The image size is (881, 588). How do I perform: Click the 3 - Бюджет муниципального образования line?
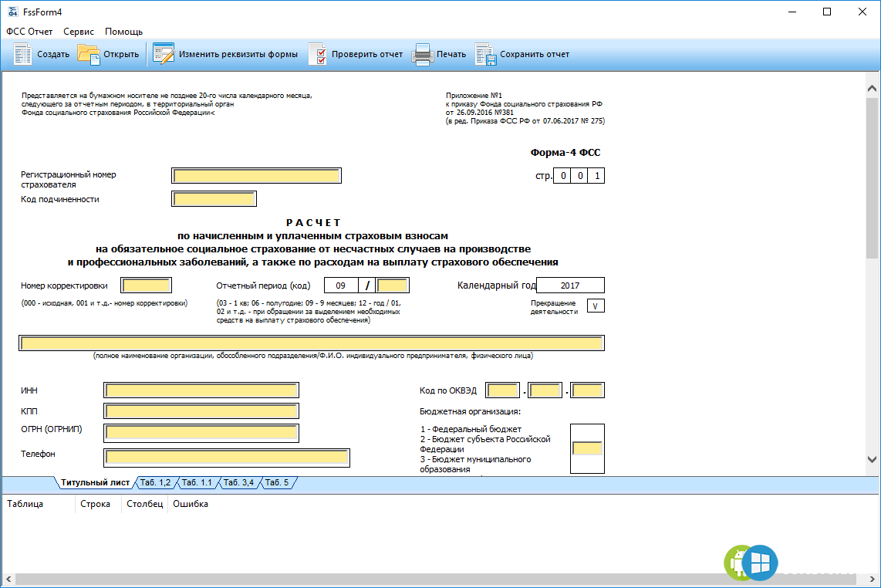(x=475, y=465)
